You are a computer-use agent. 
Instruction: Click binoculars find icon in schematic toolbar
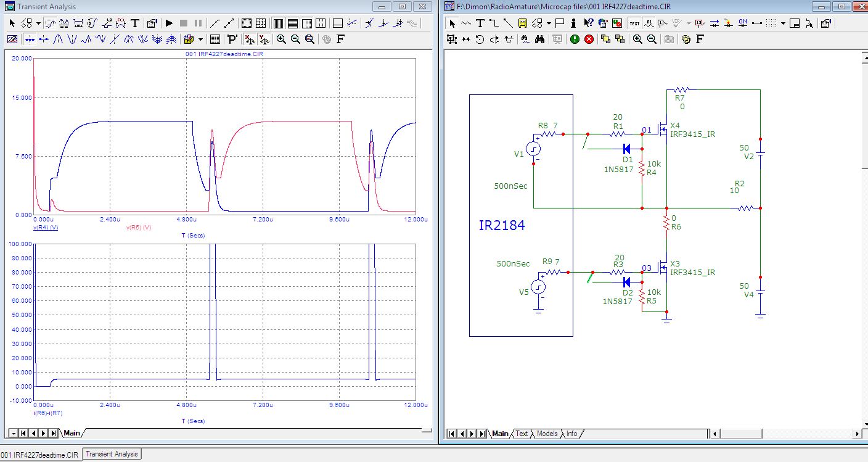(539, 39)
